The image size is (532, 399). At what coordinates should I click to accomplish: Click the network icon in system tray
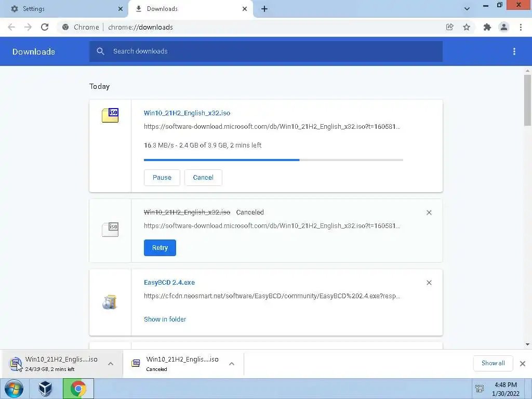coord(480,389)
